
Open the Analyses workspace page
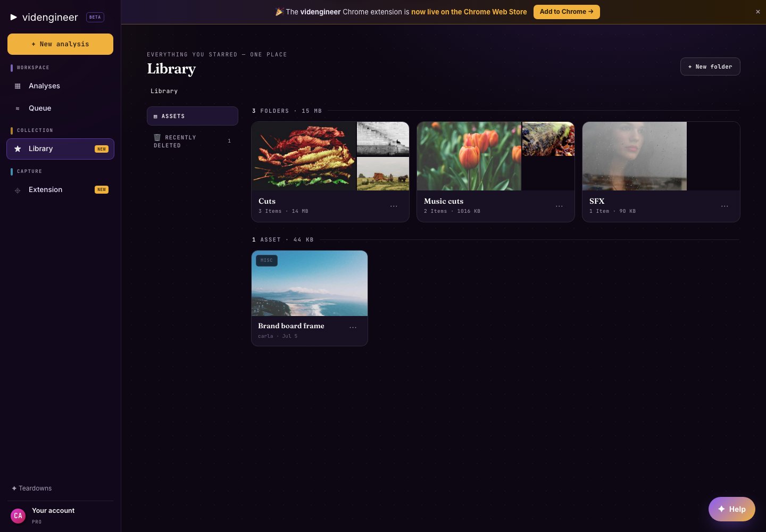60,86
